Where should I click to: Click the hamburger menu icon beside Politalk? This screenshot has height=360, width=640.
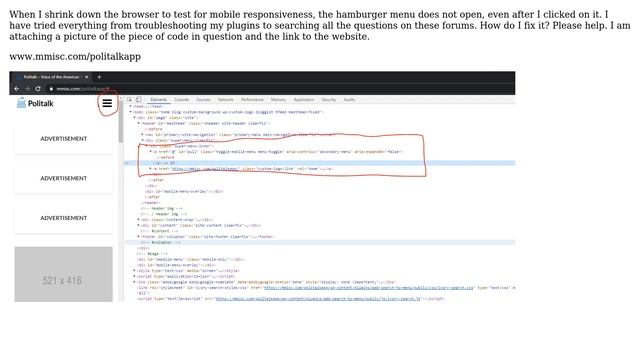[x=107, y=103]
